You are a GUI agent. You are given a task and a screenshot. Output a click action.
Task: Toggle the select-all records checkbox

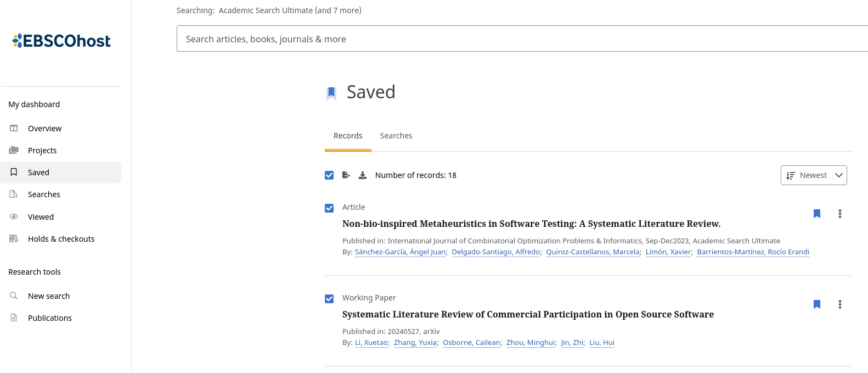(x=329, y=175)
